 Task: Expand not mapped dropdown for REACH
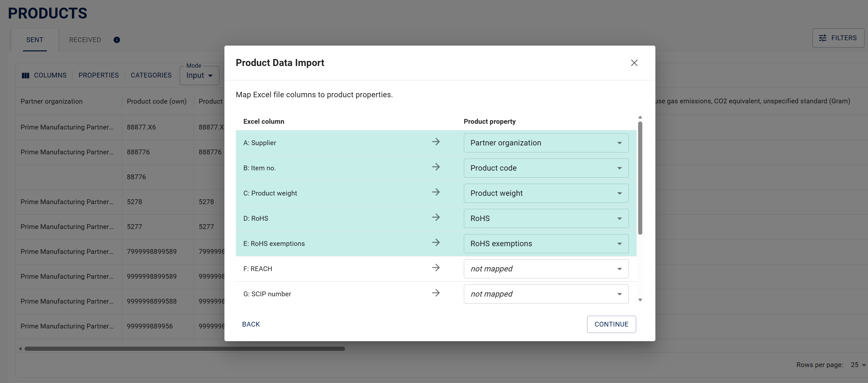(546, 269)
